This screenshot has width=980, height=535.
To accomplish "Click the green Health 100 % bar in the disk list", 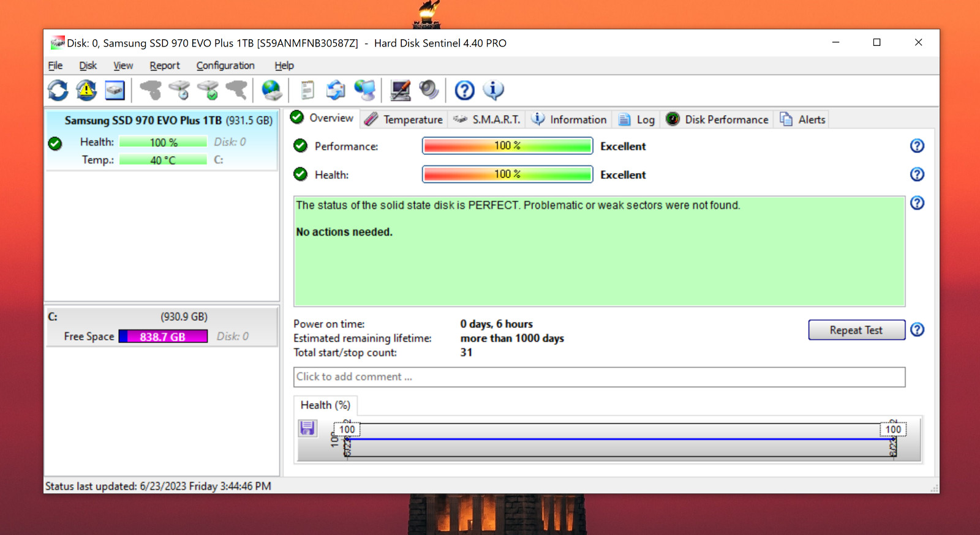I will pos(163,142).
